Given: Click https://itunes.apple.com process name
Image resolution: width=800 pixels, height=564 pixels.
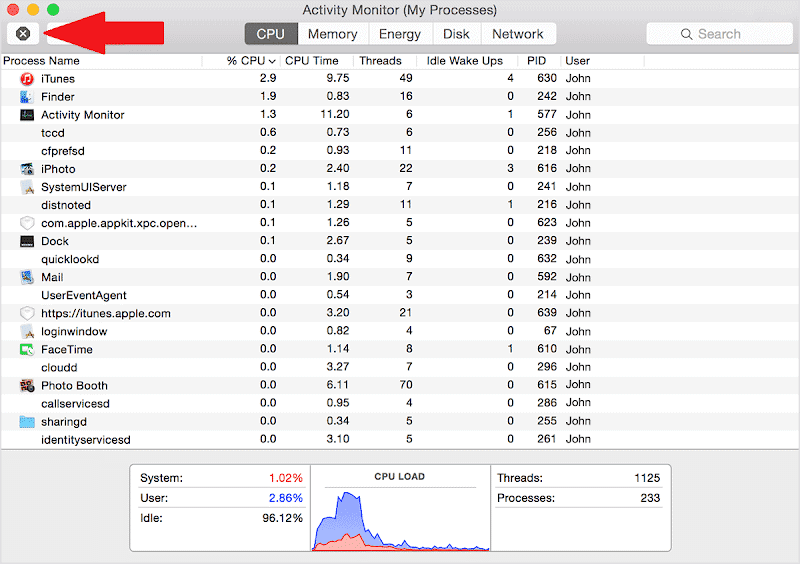Looking at the screenshot, I should [106, 313].
